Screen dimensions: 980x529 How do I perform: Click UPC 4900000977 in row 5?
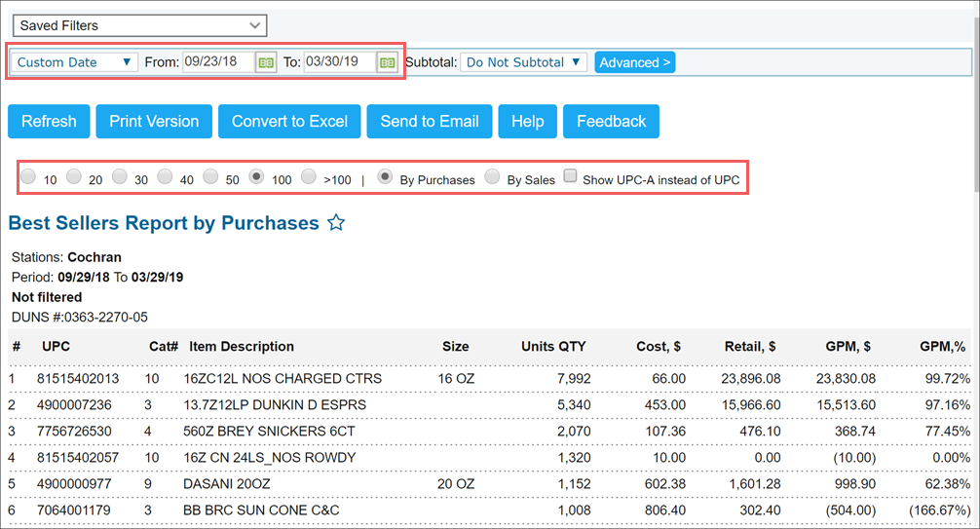coord(74,484)
